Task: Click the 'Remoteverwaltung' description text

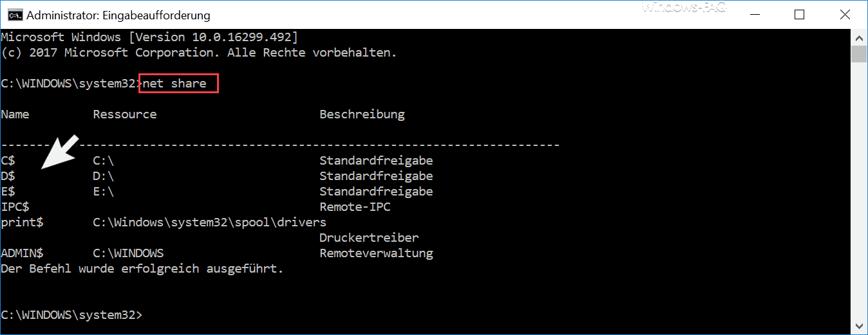Action: [376, 253]
